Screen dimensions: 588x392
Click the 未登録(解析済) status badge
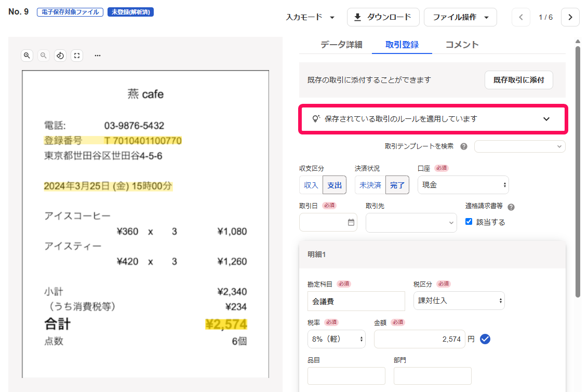130,12
